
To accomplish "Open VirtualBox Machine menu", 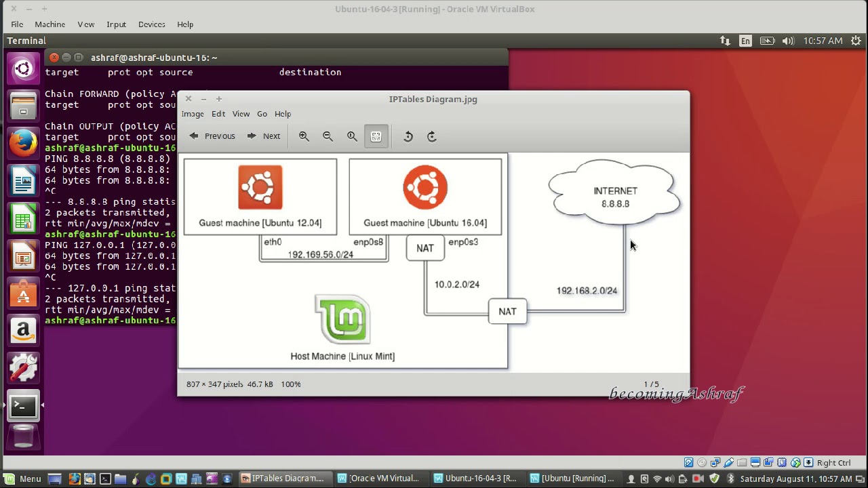I will (50, 24).
